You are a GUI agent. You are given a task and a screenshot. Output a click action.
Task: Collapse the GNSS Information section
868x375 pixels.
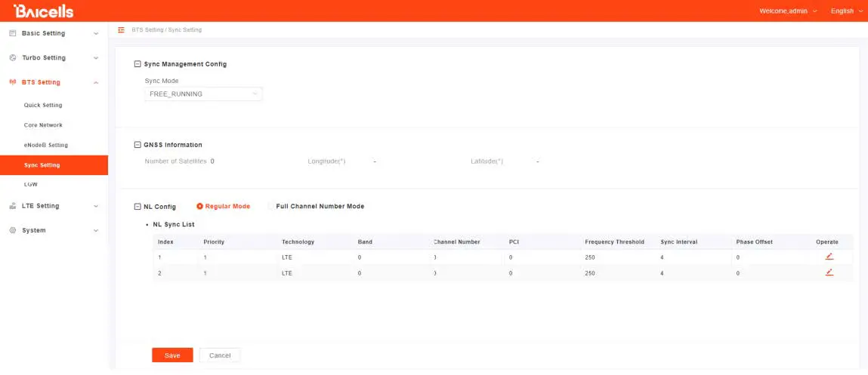tap(137, 145)
